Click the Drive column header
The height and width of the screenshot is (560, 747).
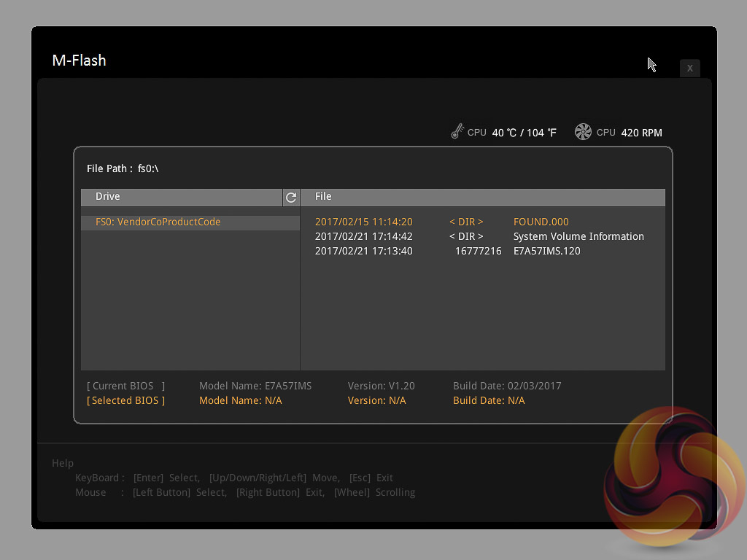pos(108,197)
